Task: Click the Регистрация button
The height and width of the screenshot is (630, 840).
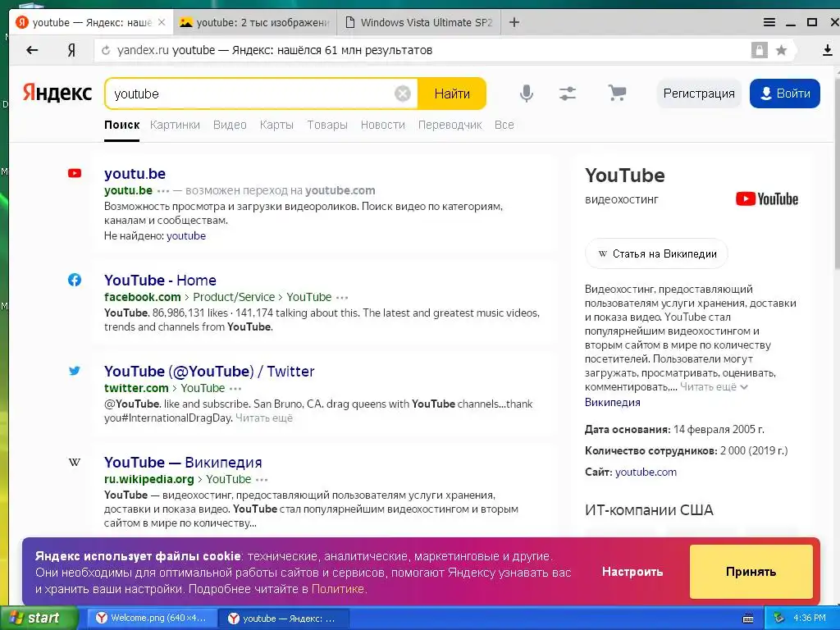Action: [699, 94]
